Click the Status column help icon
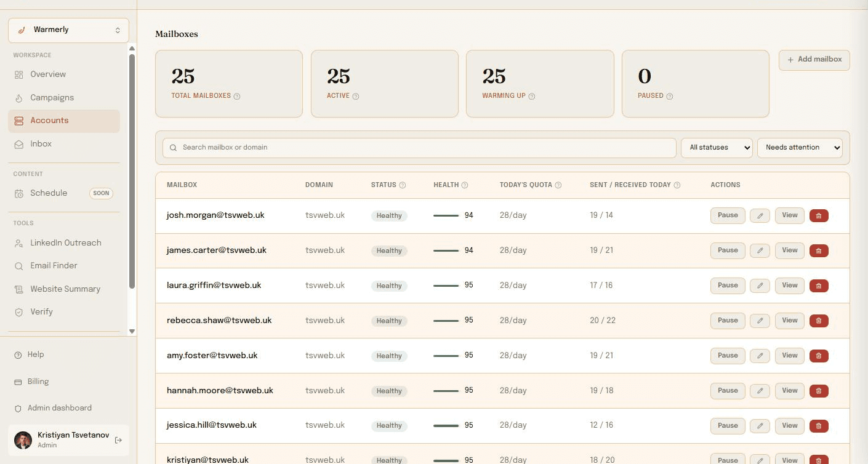This screenshot has height=464, width=868. pyautogui.click(x=403, y=185)
